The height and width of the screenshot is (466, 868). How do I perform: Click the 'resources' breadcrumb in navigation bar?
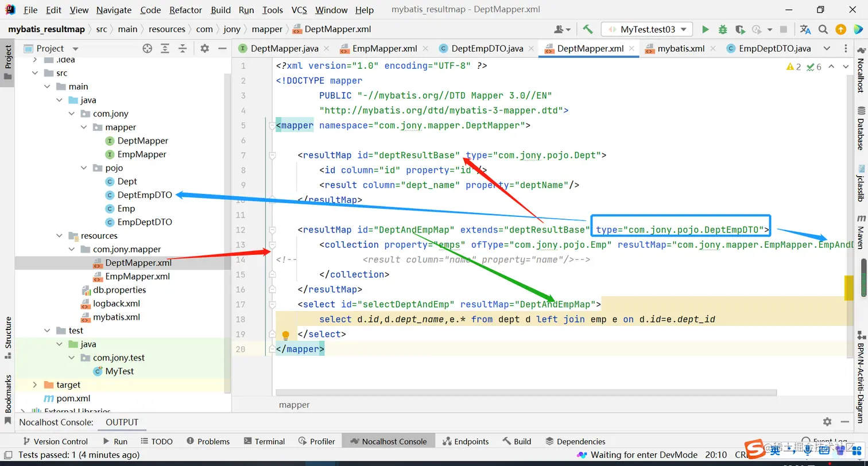[x=167, y=29]
